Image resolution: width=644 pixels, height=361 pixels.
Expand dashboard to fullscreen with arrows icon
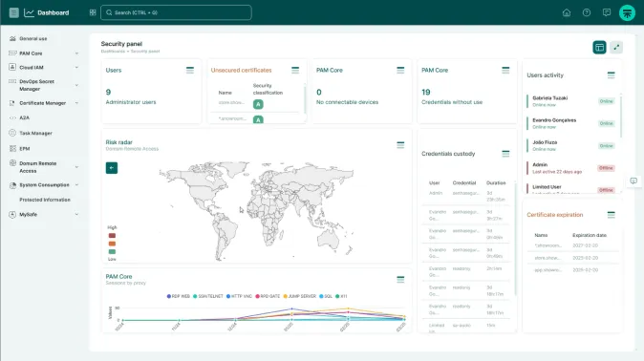click(x=616, y=47)
